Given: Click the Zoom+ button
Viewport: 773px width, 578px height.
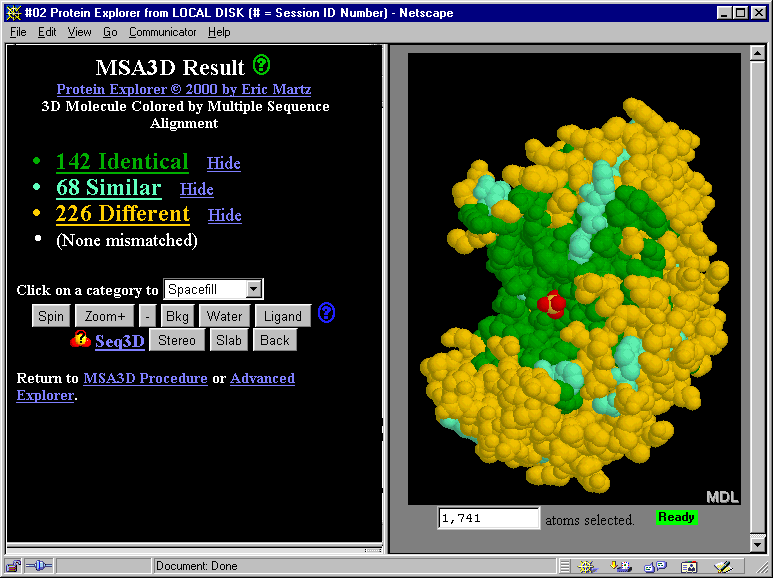Looking at the screenshot, I should click(x=105, y=316).
